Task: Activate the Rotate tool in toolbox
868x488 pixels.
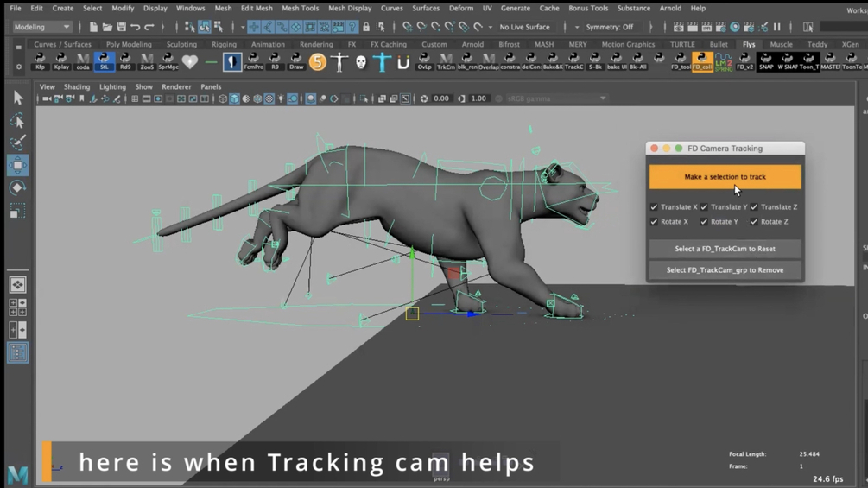Action: (x=18, y=188)
